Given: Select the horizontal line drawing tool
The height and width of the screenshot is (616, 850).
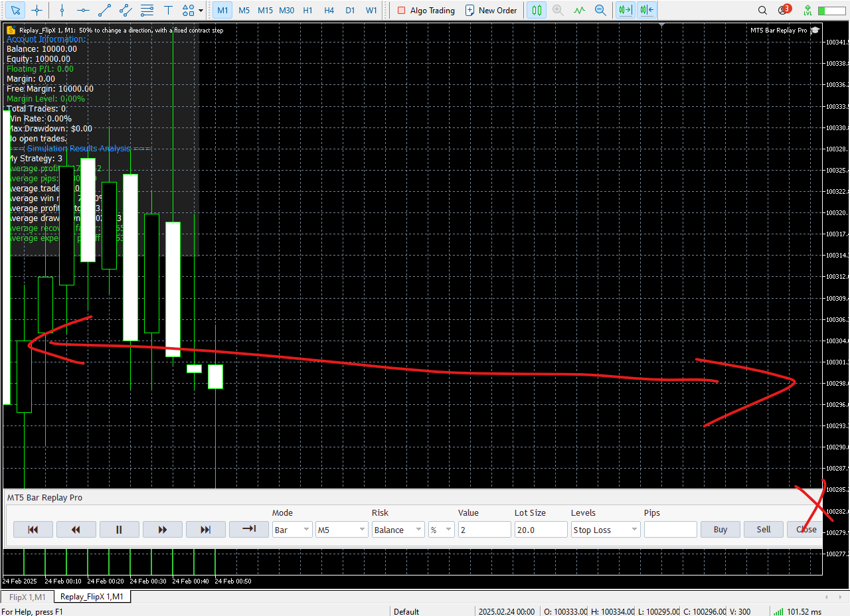Looking at the screenshot, I should pos(83,10).
